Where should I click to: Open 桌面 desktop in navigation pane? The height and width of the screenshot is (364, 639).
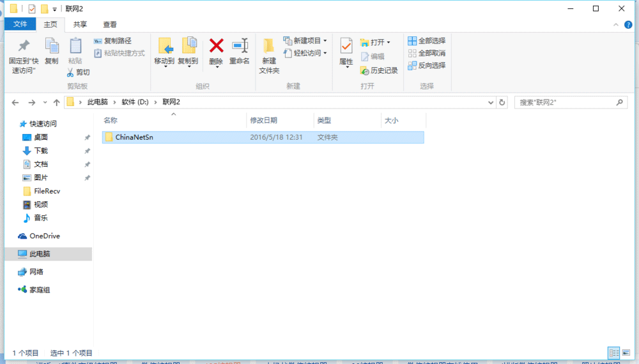click(x=40, y=137)
